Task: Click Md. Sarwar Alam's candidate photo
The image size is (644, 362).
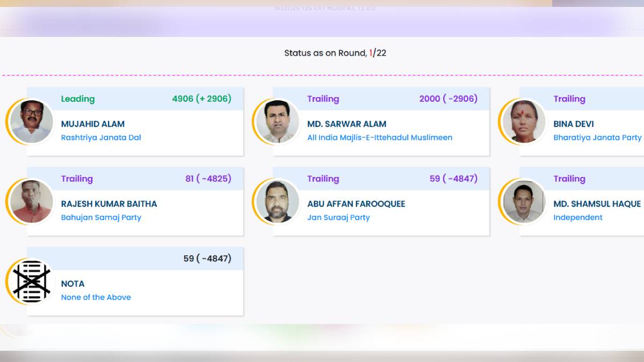Action: (x=277, y=122)
